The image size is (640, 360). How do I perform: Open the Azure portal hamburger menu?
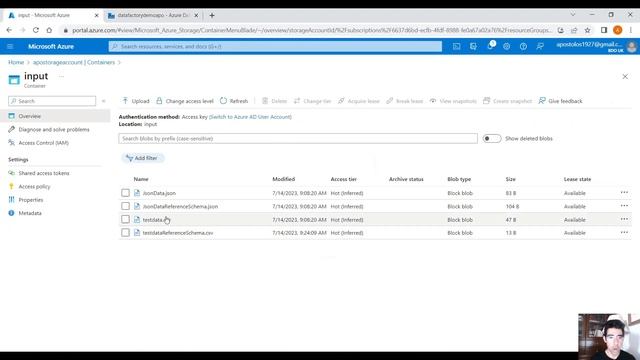[x=10, y=47]
